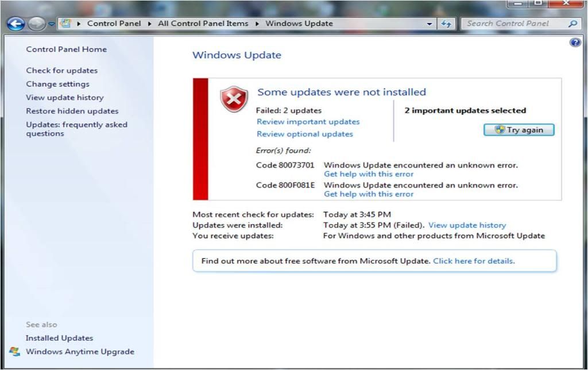Click the Control Panel icon in address bar
Screen dimensions: 588x370
click(65, 24)
